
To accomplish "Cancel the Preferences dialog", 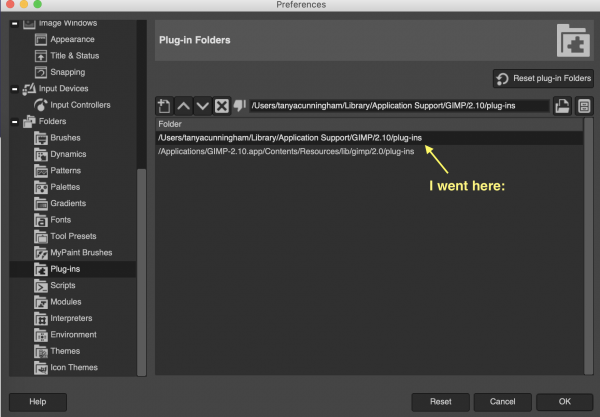I will (x=502, y=402).
